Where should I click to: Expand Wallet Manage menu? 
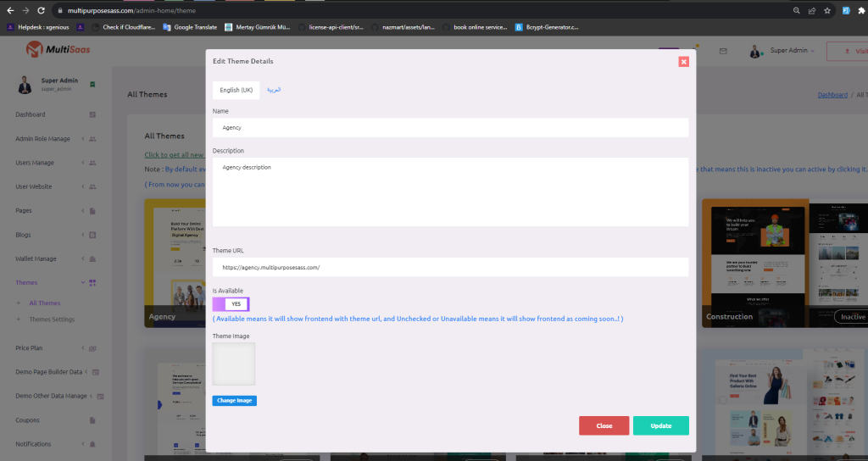coord(36,258)
